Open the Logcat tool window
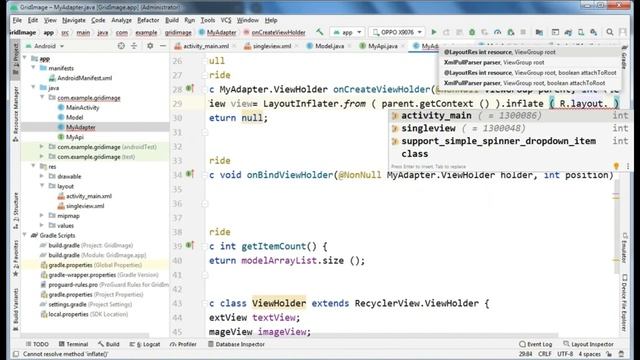The width and height of the screenshot is (640, 360). click(145, 344)
